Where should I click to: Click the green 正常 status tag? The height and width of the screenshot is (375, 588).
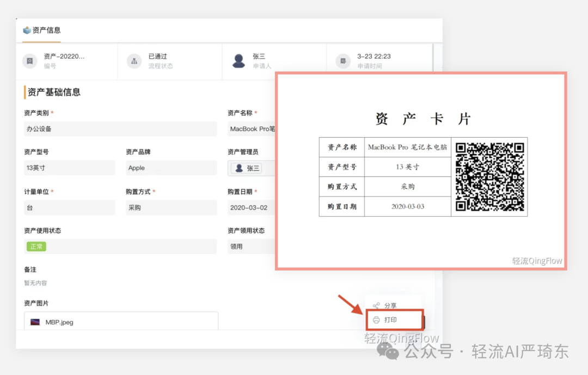[x=36, y=246]
